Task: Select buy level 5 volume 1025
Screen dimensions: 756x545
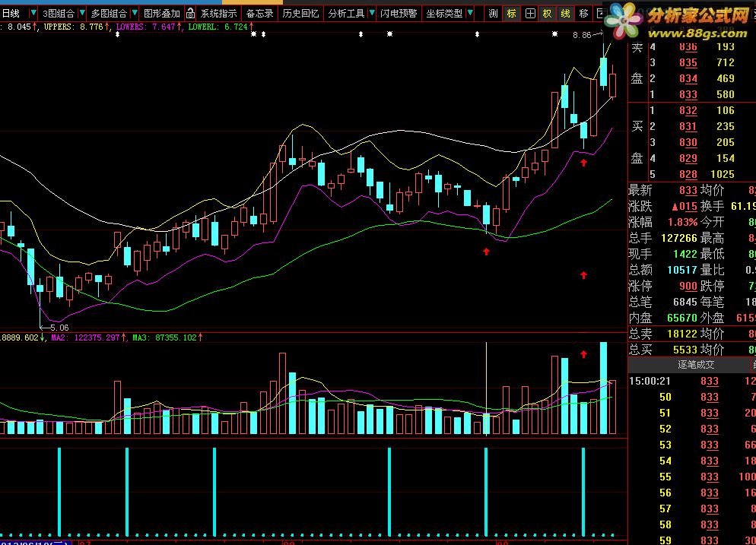Action: coord(723,174)
